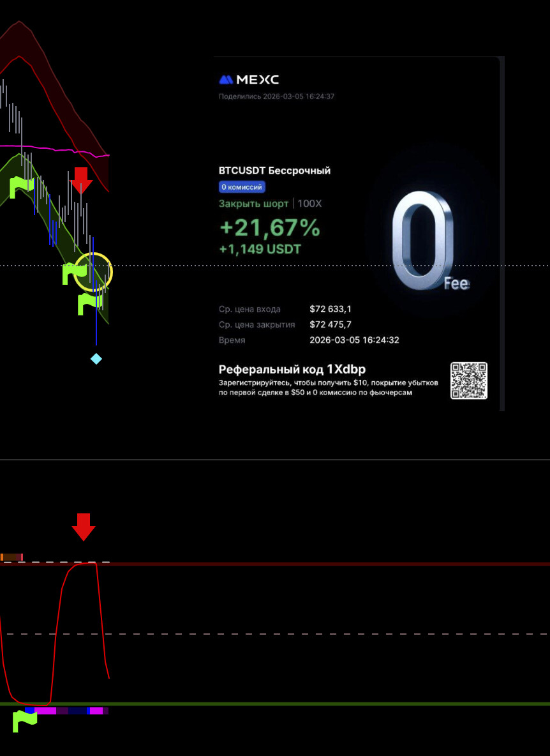Click the blue "0 комиссий" badge
The height and width of the screenshot is (756, 550).
(242, 187)
